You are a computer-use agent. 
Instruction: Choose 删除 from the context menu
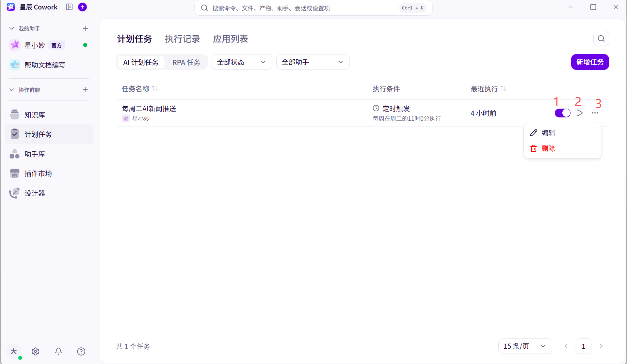click(563, 148)
